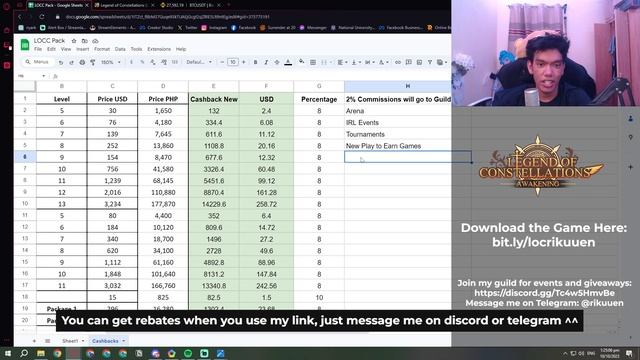This screenshot has height=360, width=640.
Task: Open the Help menu
Action: (x=181, y=49)
